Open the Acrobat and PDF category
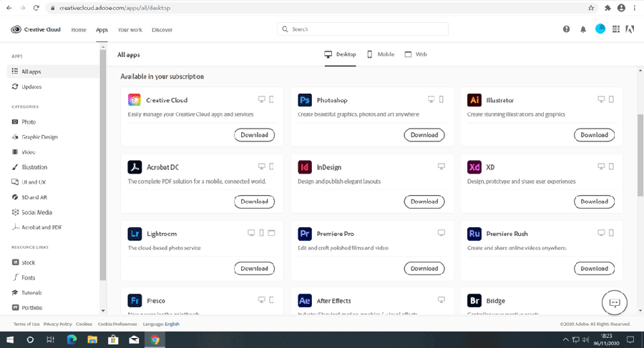 tap(36, 227)
